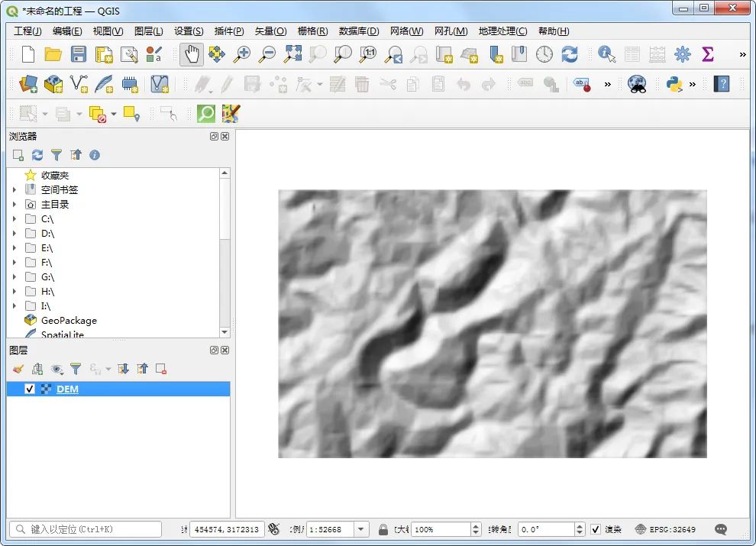The image size is (756, 546).
Task: Open the Project menu
Action: click(x=27, y=31)
